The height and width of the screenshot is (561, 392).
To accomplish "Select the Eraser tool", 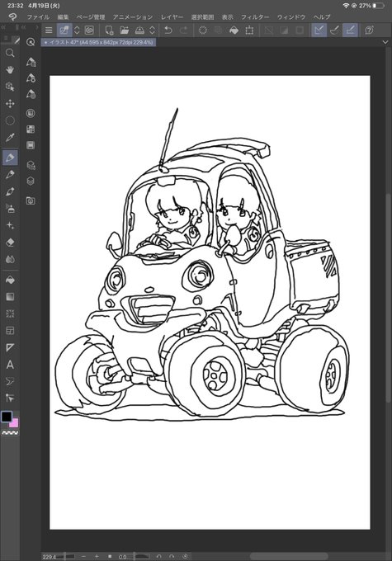I will (x=10, y=243).
